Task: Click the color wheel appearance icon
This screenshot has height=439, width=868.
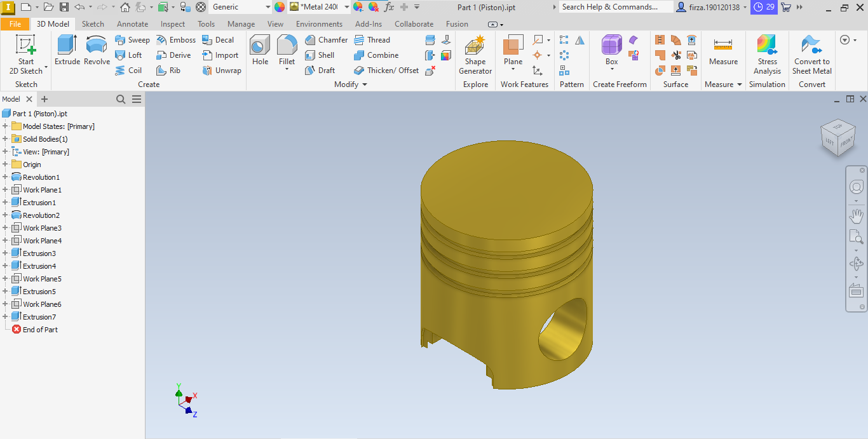Action: [x=280, y=7]
